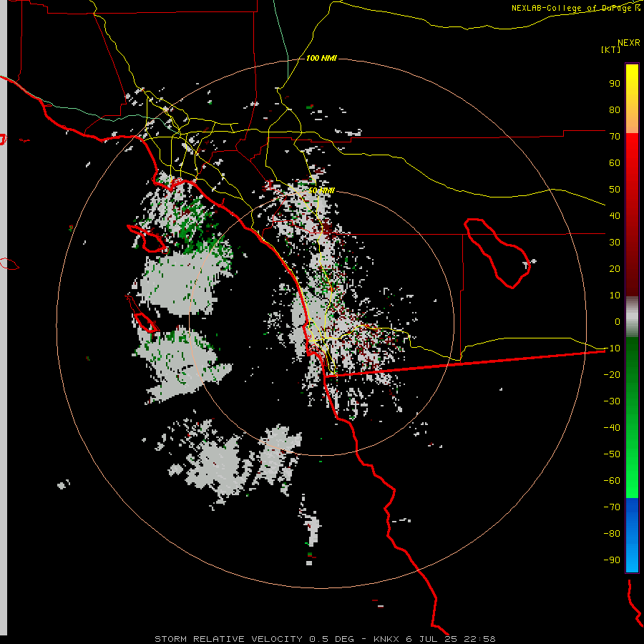Select the 70 value on velocity scale

coord(615,137)
